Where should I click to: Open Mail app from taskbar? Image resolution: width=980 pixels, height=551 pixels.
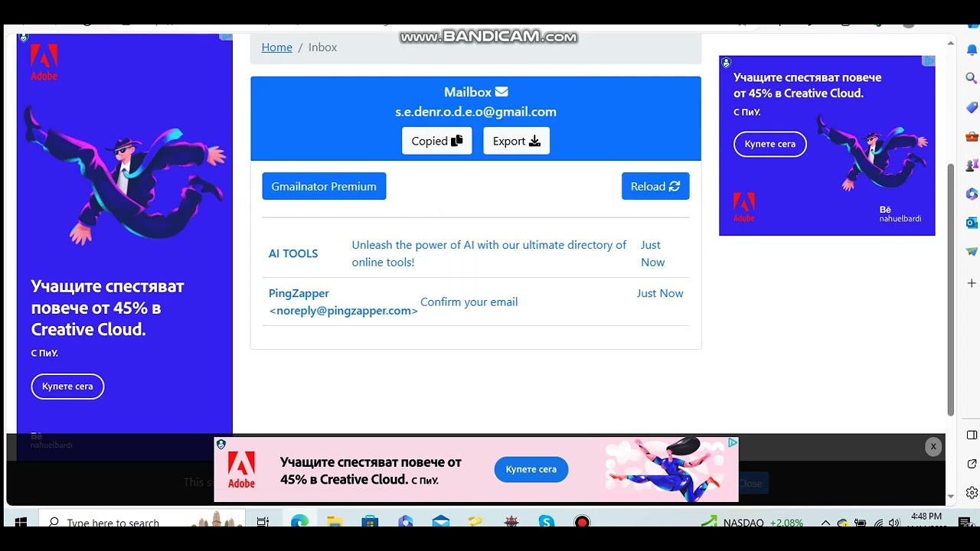[x=440, y=521]
